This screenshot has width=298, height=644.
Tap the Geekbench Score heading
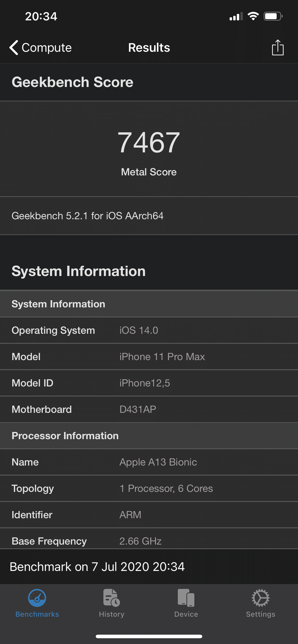72,82
